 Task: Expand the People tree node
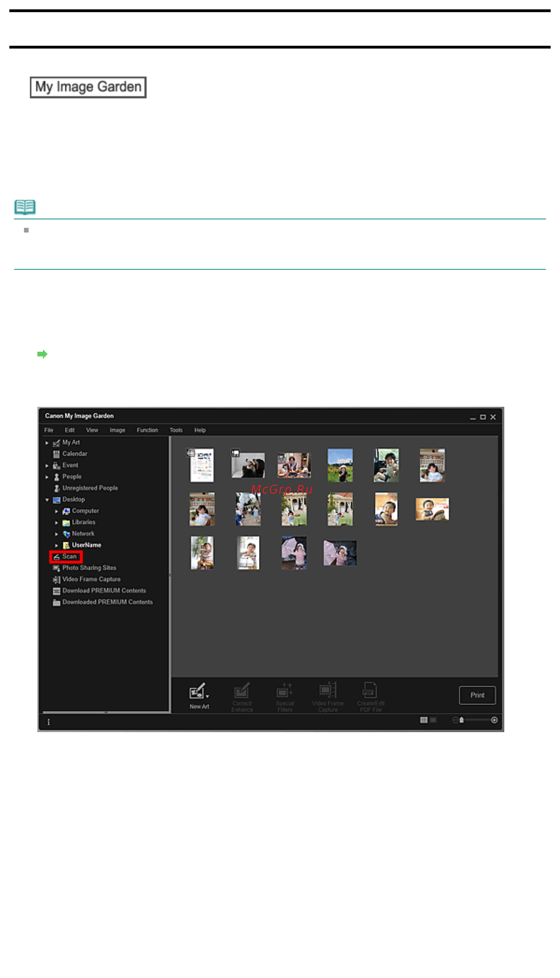47,477
